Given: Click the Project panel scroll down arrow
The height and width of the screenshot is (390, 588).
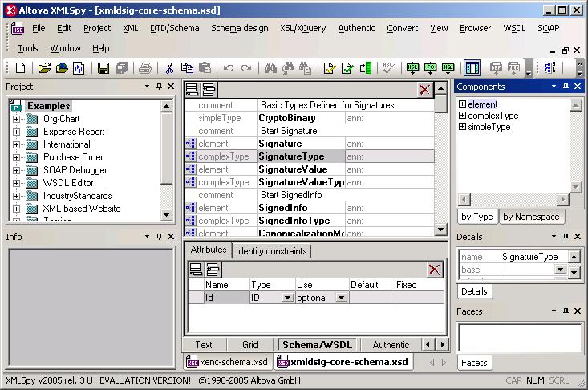Looking at the screenshot, I should pyautogui.click(x=166, y=215).
